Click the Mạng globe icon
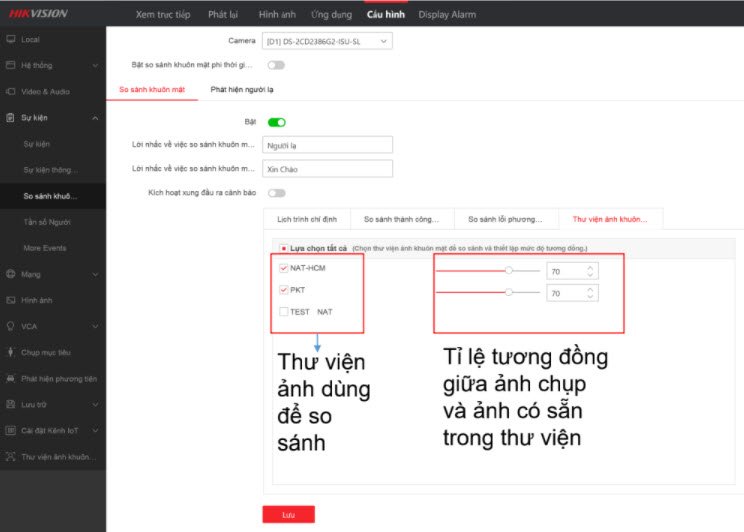 [x=11, y=273]
